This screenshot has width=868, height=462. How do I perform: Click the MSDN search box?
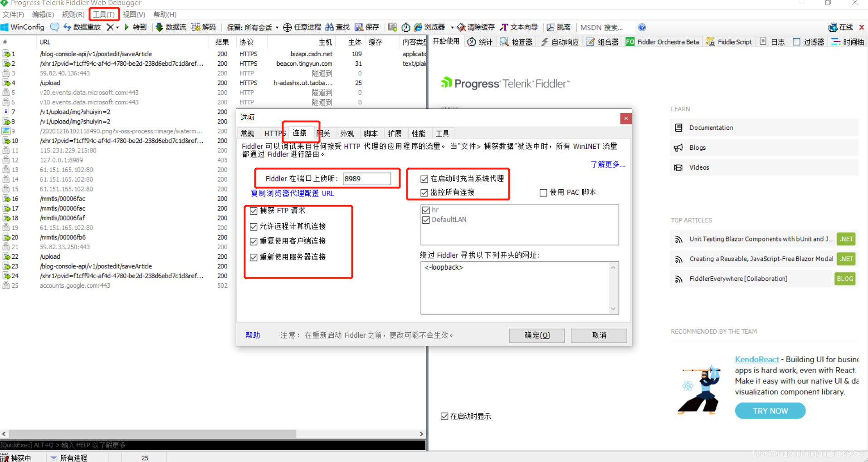coord(605,27)
